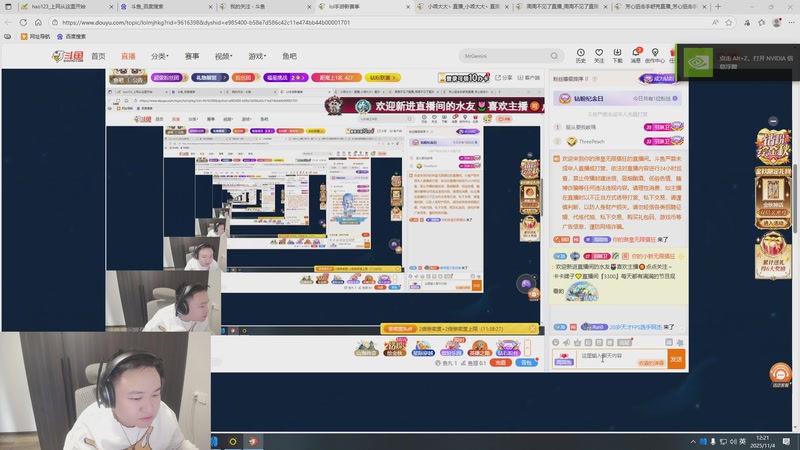Open the 背包 backpack button
This screenshot has height=450, width=800.
click(527, 363)
